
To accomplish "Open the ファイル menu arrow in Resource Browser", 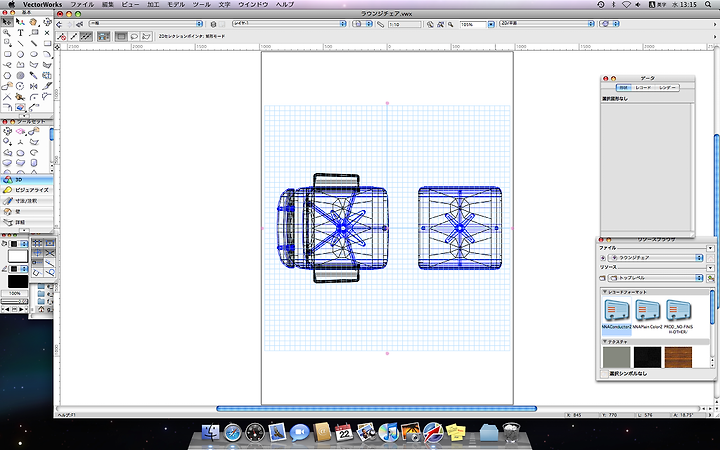I will 710,248.
